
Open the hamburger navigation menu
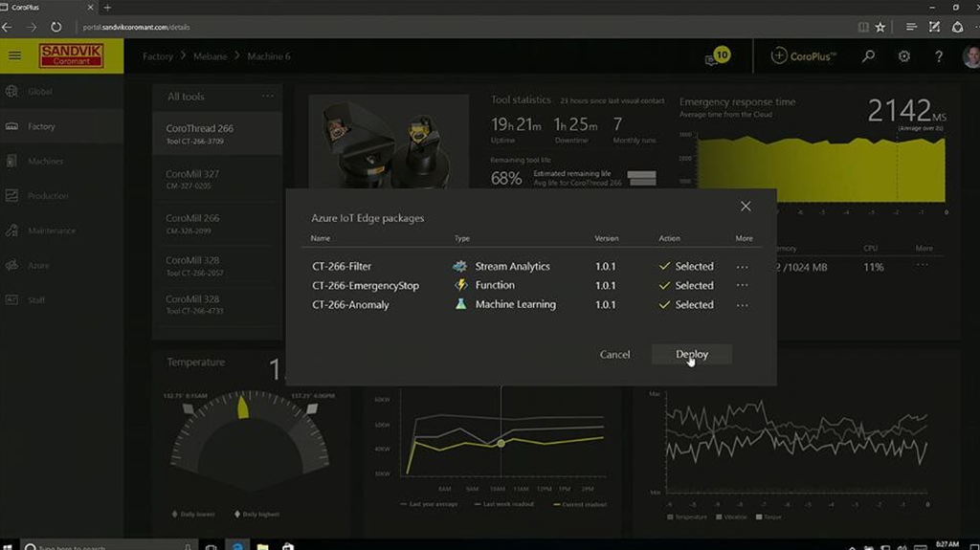pyautogui.click(x=14, y=56)
